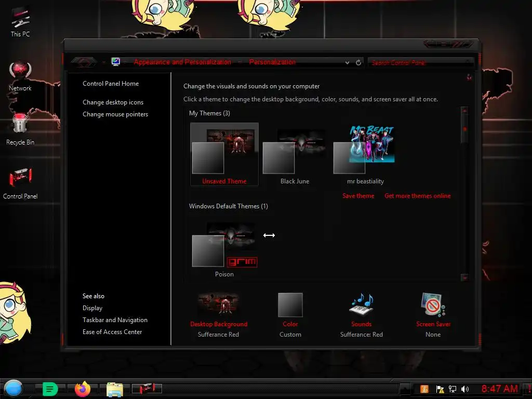The height and width of the screenshot is (399, 532).
Task: Click the network tray icon
Action: click(453, 389)
